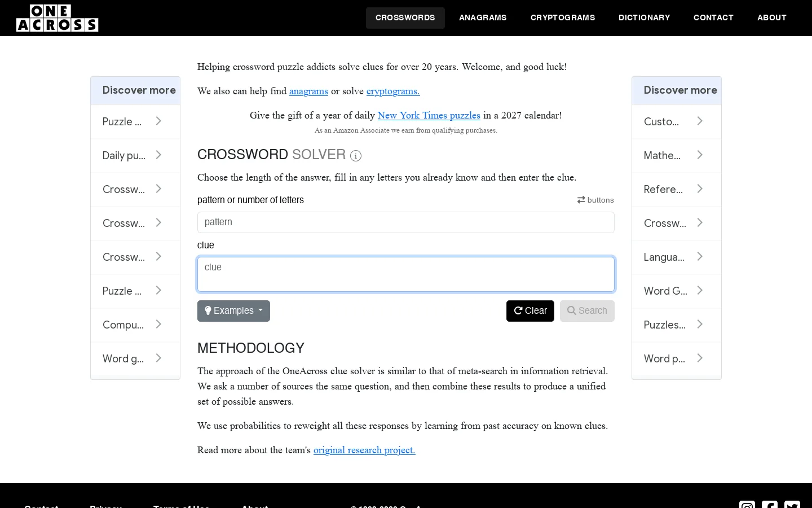Switch to the Cryptograms section

click(563, 18)
